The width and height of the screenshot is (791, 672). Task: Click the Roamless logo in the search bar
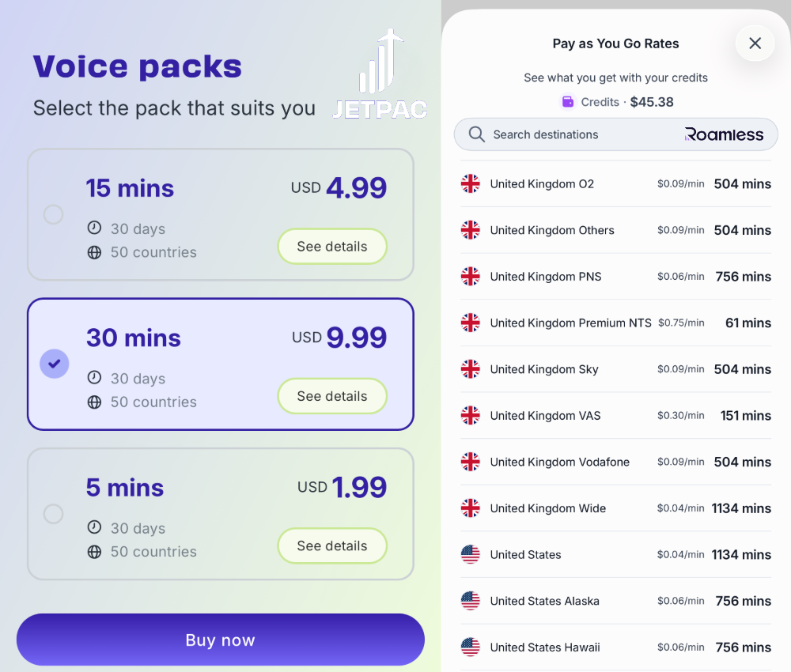pos(724,134)
